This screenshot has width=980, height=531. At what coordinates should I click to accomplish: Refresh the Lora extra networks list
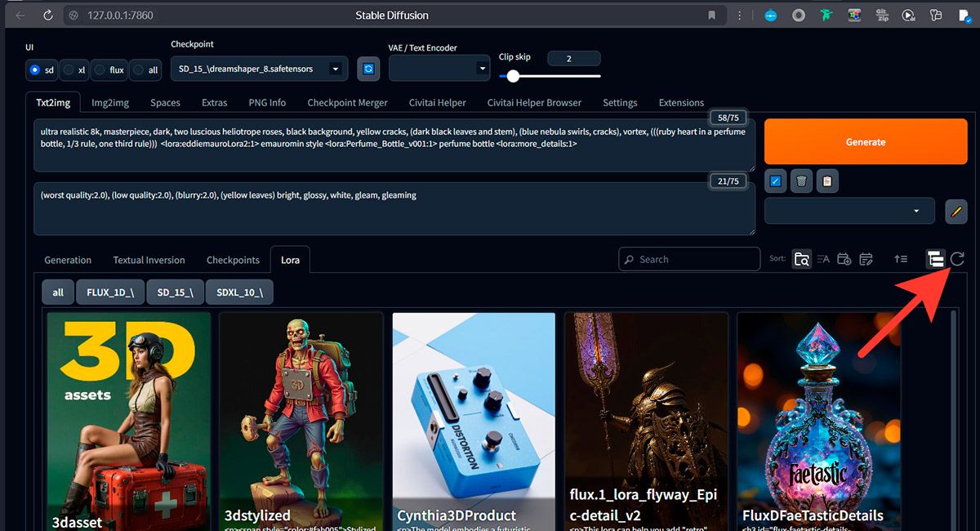957,259
